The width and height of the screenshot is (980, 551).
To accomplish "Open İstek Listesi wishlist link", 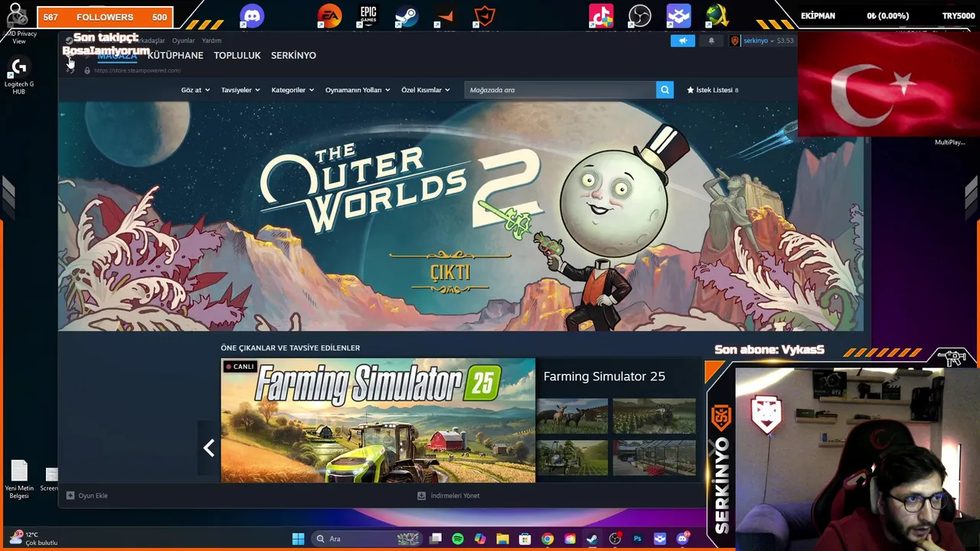I will pyautogui.click(x=713, y=90).
